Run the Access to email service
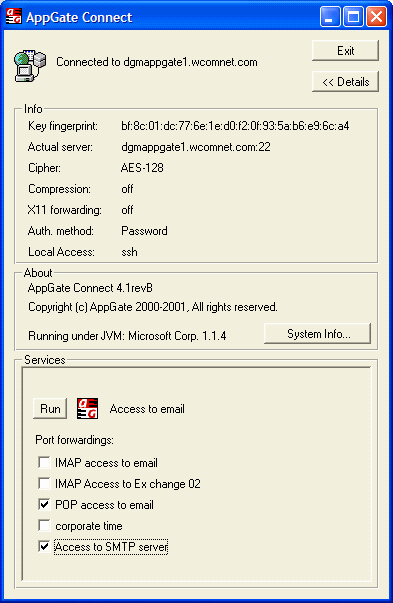 [x=50, y=408]
